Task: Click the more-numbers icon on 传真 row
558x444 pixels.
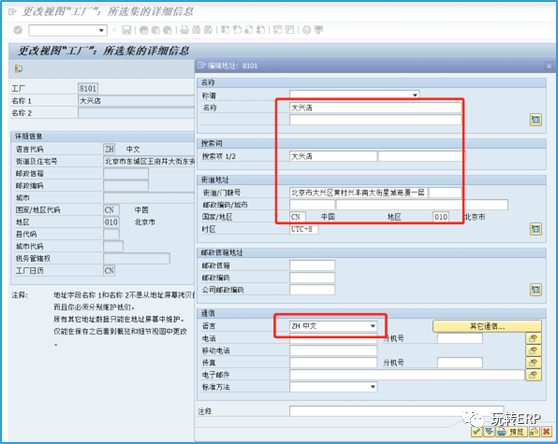Action: click(533, 363)
